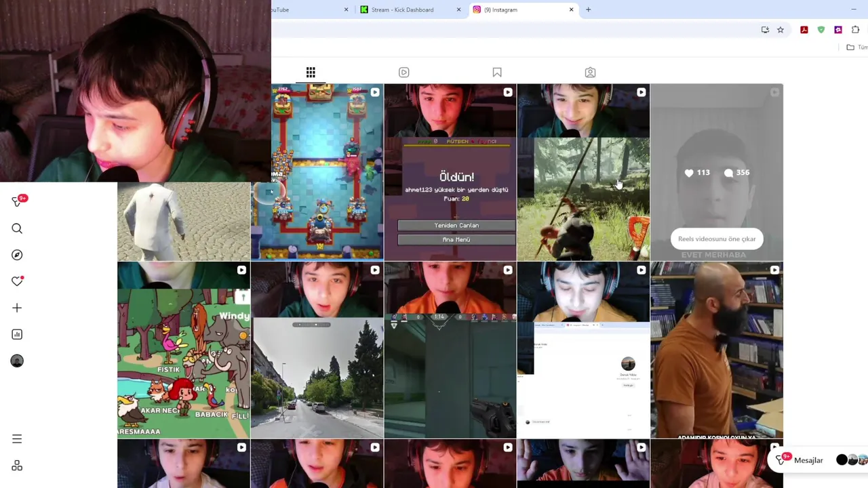Image resolution: width=868 pixels, height=488 pixels.
Task: Click the 356 comments count
Action: 736,173
